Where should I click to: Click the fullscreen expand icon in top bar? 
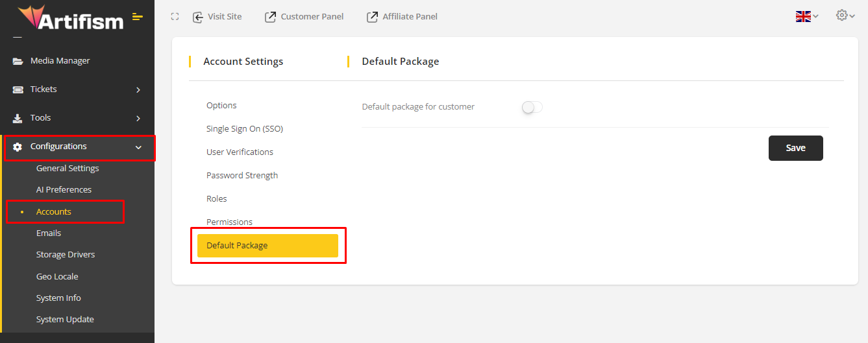[x=175, y=17]
